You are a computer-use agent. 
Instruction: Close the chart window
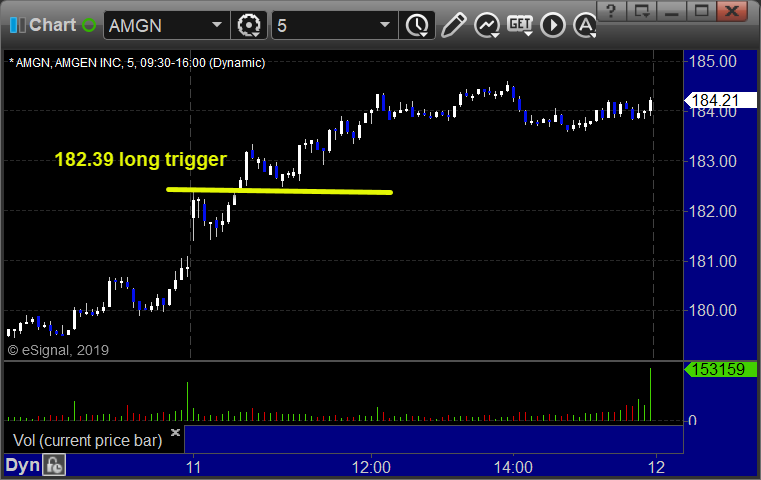[732, 11]
